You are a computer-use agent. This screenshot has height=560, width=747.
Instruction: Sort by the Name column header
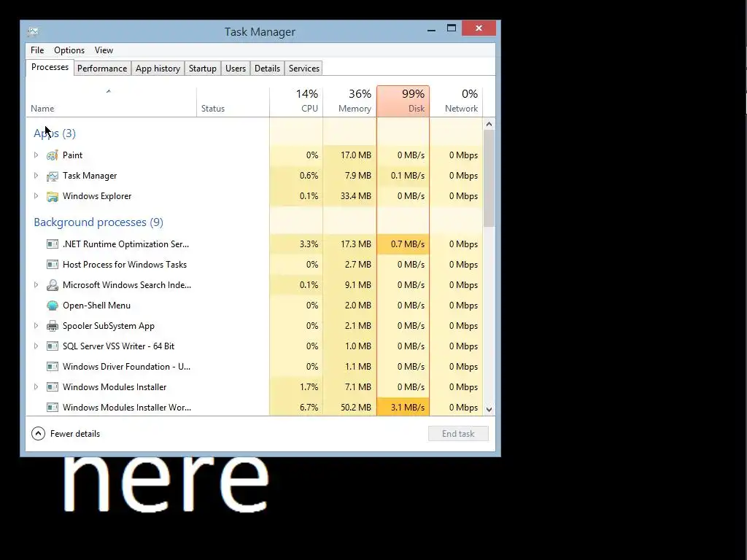tap(111, 101)
